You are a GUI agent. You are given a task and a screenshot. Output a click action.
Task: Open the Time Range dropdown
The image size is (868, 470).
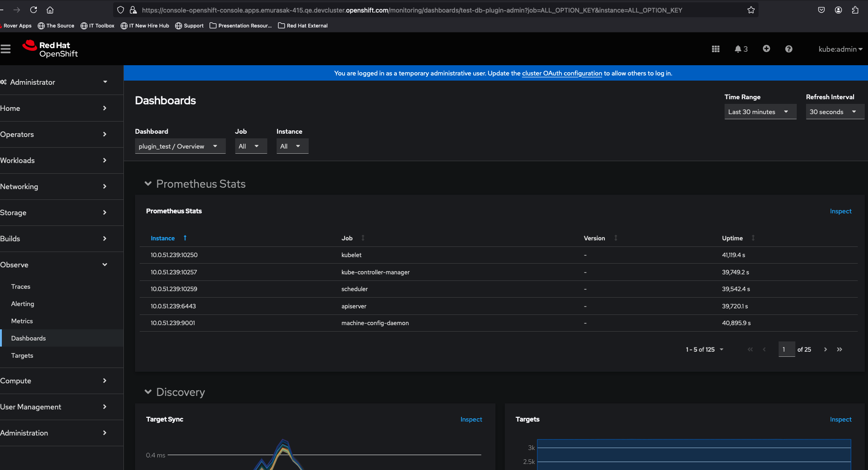coord(759,112)
